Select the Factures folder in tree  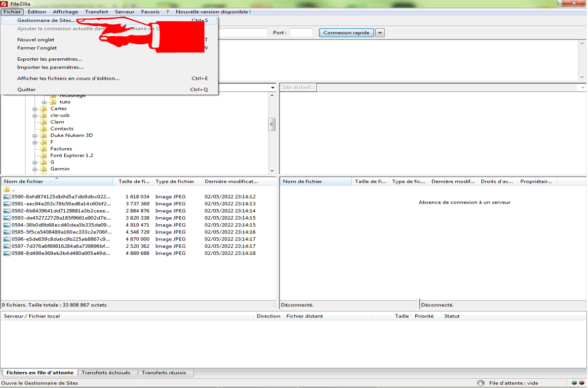(x=61, y=149)
